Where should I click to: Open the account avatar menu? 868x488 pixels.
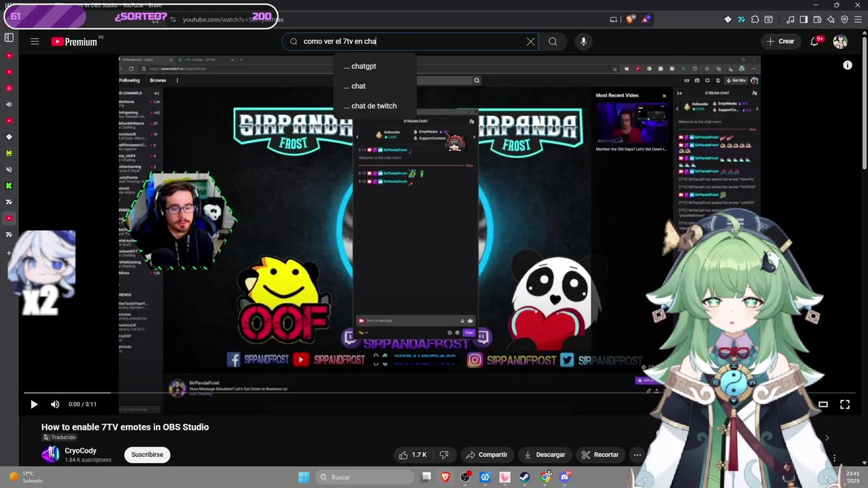click(x=840, y=41)
